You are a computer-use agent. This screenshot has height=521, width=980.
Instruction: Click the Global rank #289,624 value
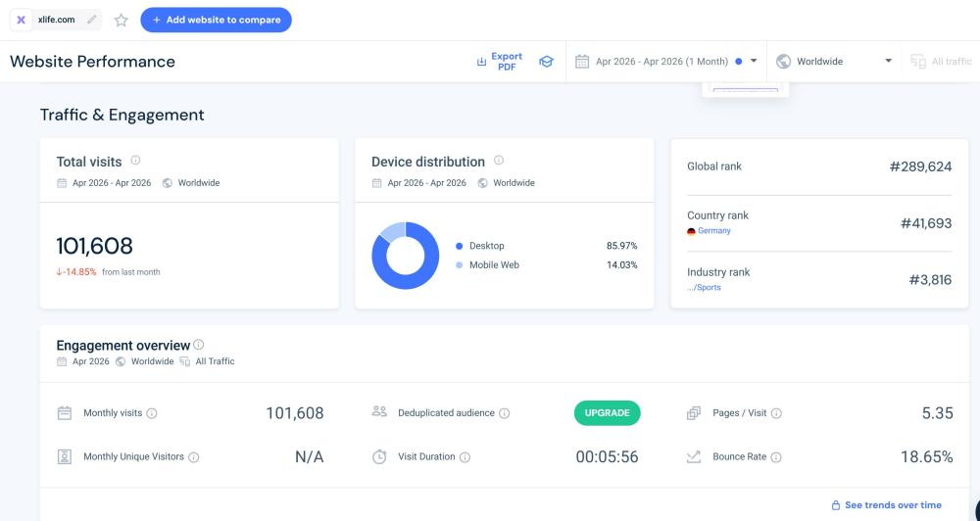[x=920, y=166]
